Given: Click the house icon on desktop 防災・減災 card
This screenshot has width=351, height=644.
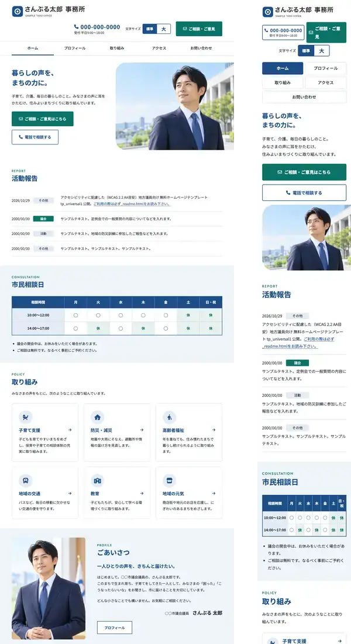Looking at the screenshot, I should tap(98, 417).
